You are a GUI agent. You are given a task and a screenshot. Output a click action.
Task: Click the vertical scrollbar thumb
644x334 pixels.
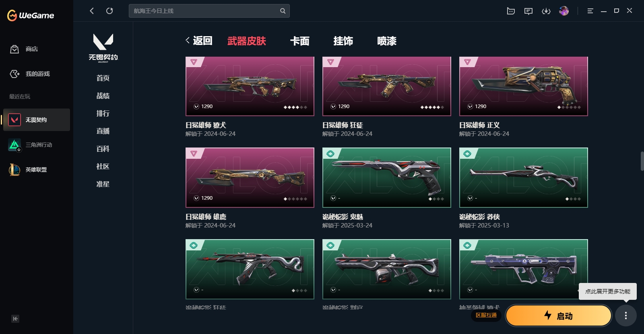[642, 161]
